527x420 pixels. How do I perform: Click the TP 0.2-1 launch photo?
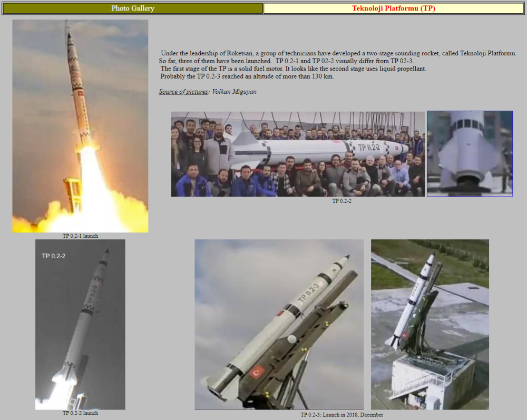(80, 126)
